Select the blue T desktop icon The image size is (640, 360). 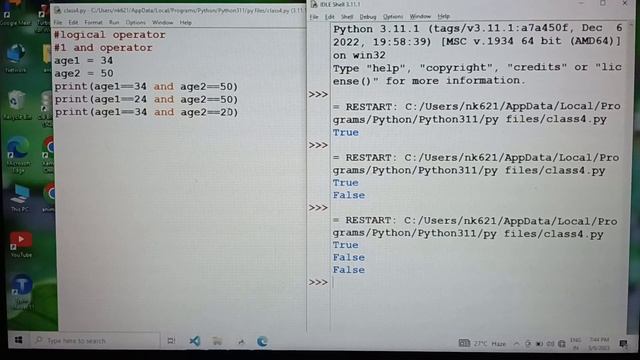pyautogui.click(x=22, y=292)
